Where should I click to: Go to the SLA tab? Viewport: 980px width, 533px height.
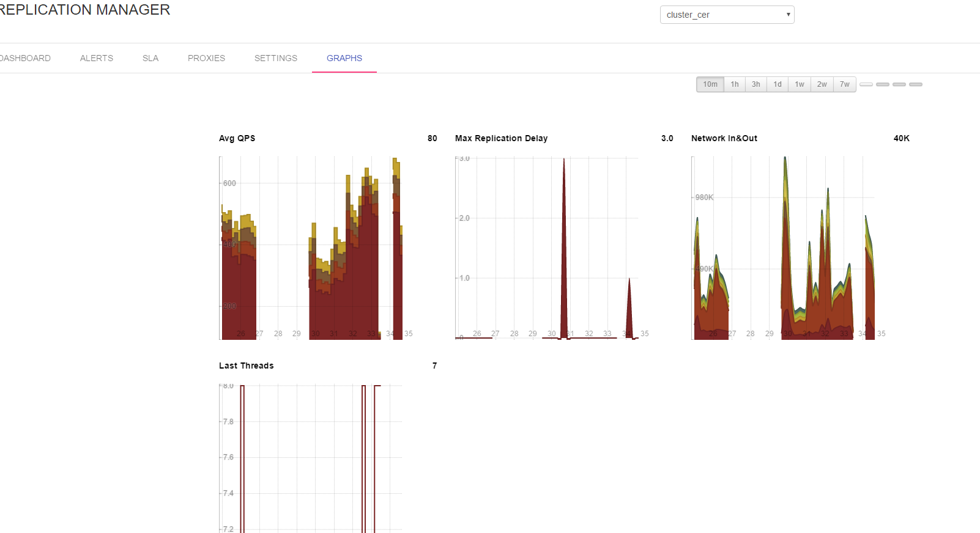[150, 58]
